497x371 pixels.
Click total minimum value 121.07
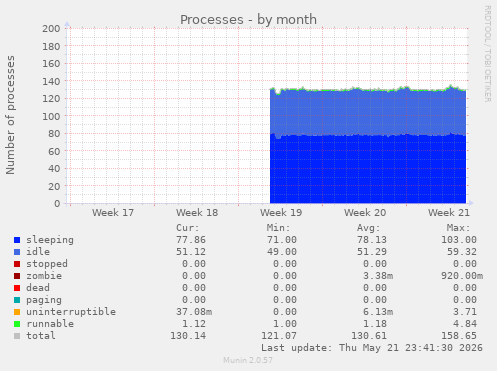[279, 336]
